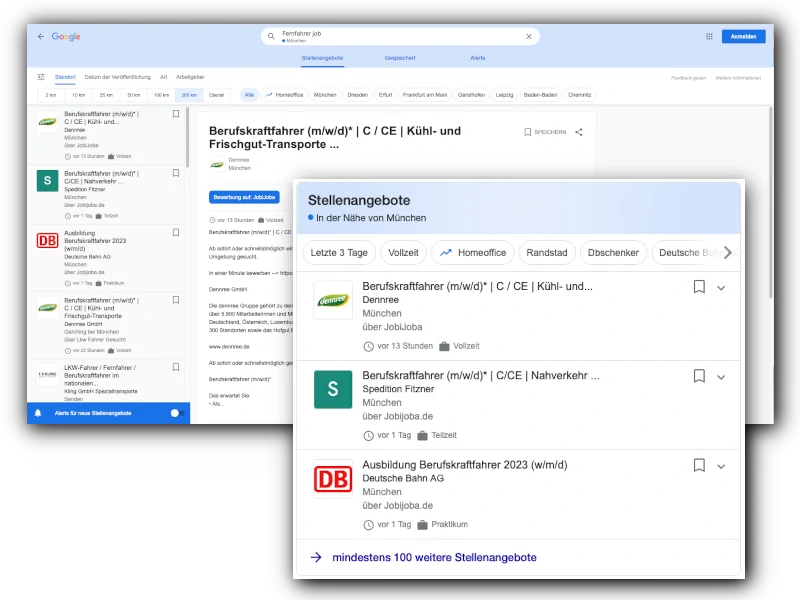Expand the Spedition Fitzner entry chevron
The image size is (800, 600).
pos(721,377)
